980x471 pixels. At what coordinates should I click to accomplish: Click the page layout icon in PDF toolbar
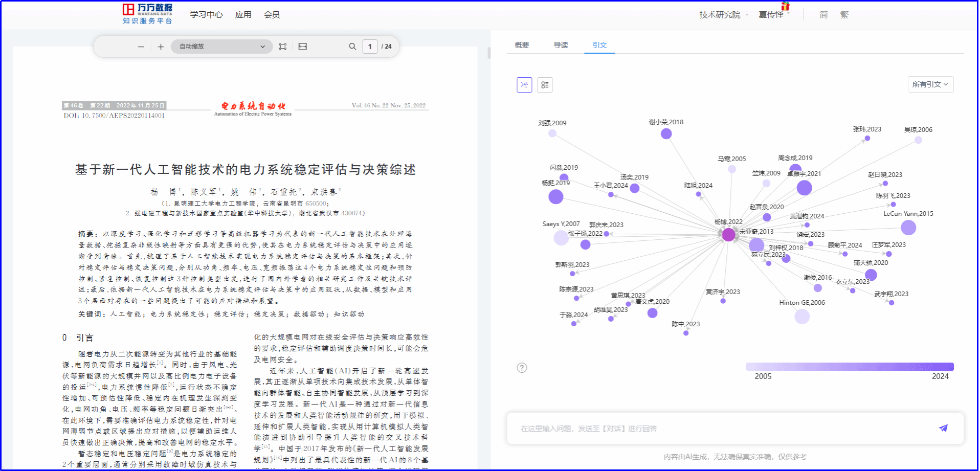click(303, 47)
